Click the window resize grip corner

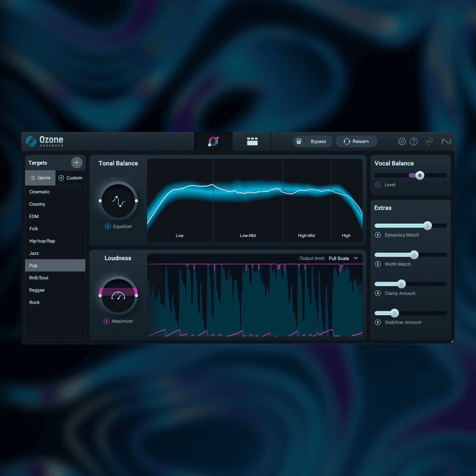(x=452, y=341)
